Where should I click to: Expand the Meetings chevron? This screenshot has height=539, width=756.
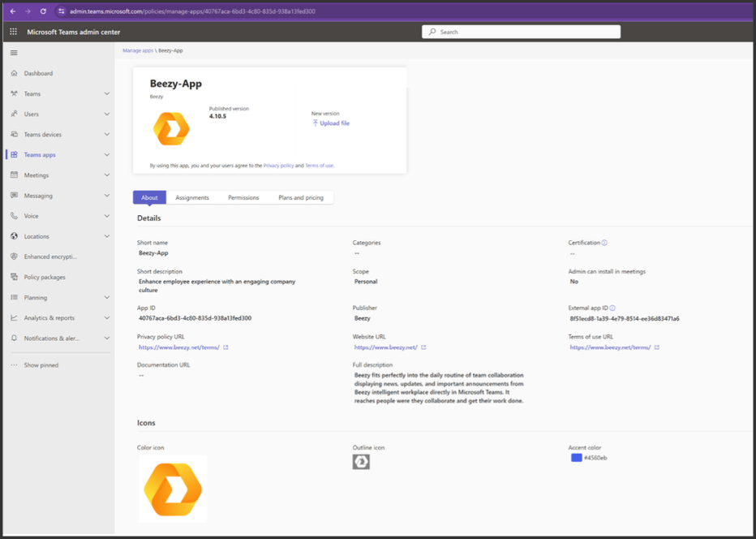coord(107,175)
